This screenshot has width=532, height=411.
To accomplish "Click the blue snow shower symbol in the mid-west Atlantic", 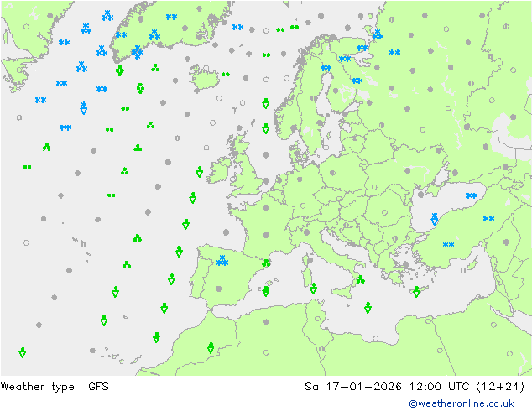I will pos(84,108).
